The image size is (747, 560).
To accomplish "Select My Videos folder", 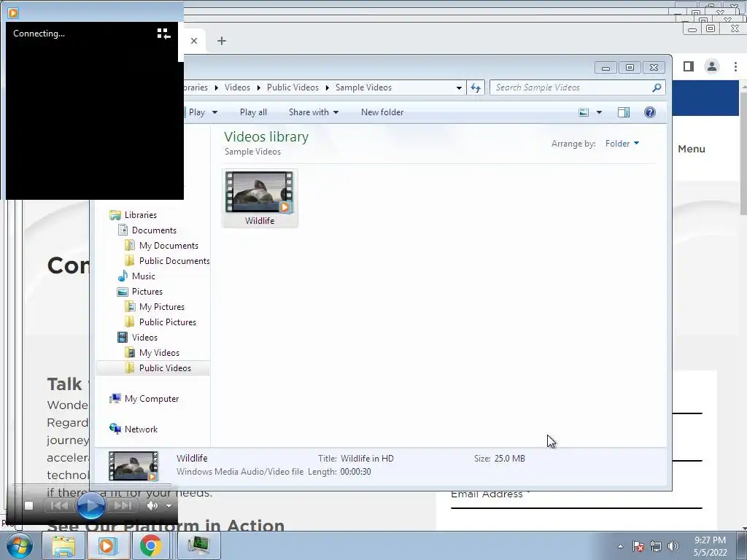I will (x=159, y=353).
